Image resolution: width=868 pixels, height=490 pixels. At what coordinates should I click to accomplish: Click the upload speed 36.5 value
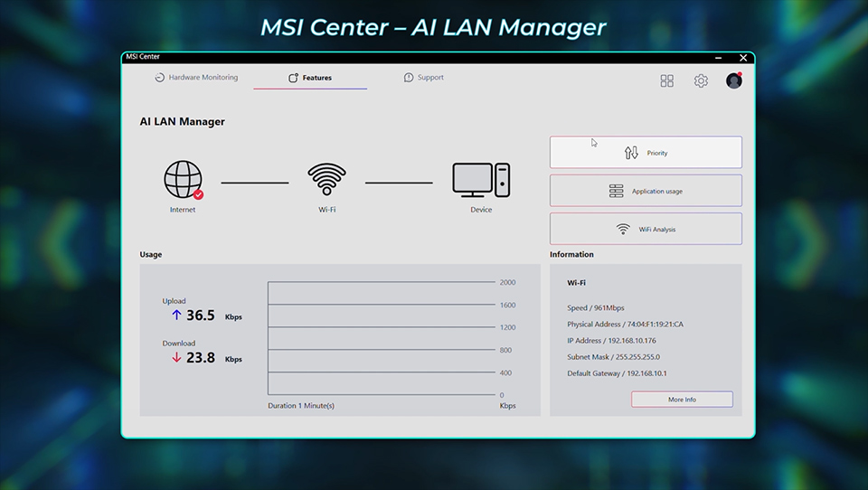(x=200, y=316)
